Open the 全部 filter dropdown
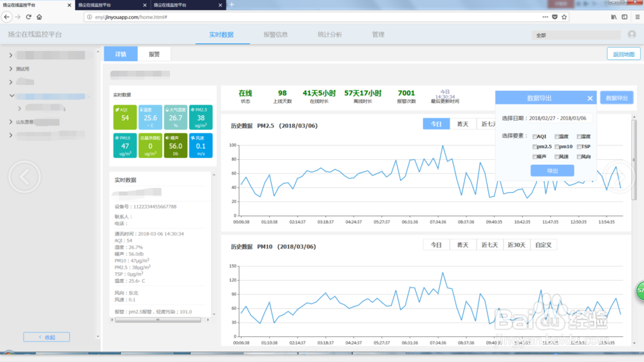 576,35
